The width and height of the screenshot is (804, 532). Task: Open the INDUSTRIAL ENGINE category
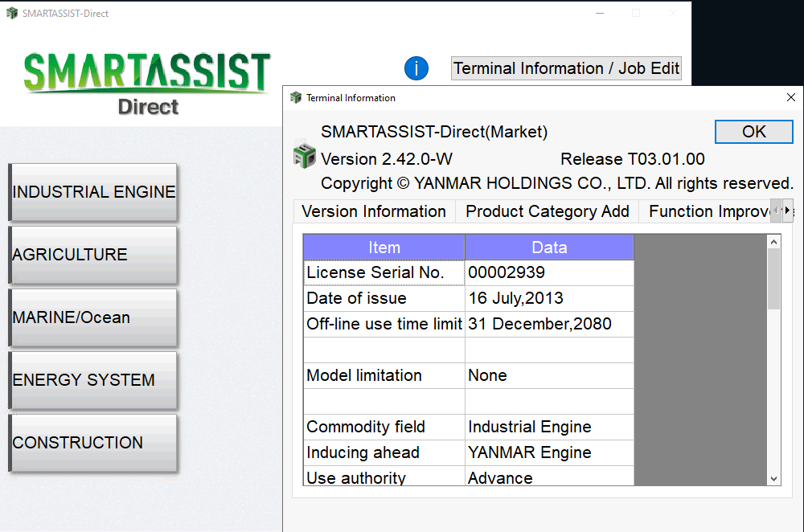click(93, 192)
